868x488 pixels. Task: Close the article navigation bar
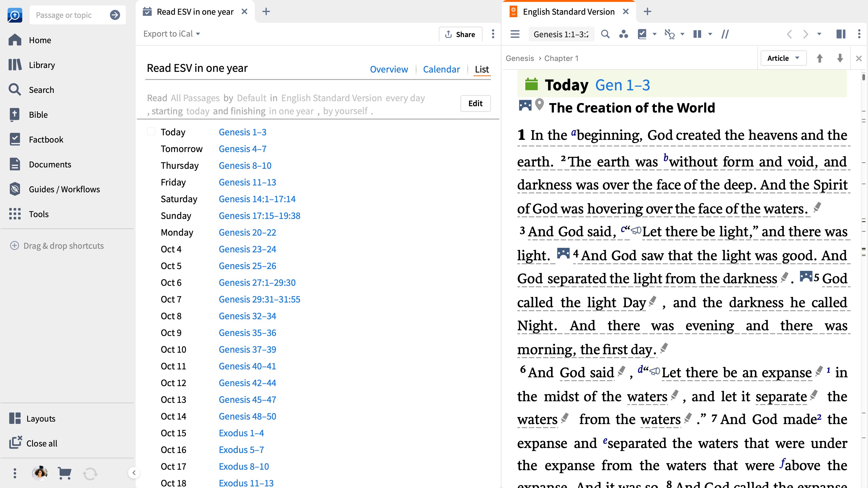(x=859, y=59)
